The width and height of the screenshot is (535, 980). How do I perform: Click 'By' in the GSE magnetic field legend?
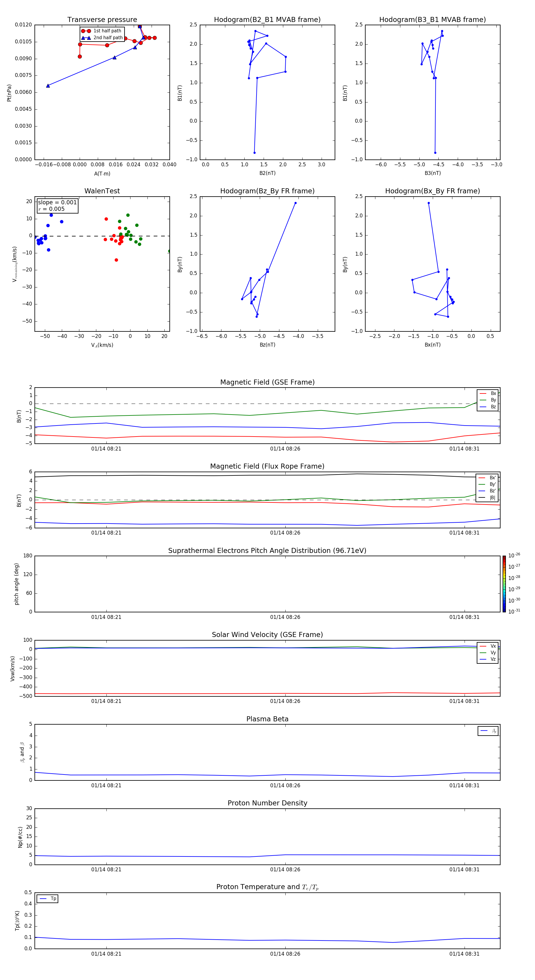488,400
